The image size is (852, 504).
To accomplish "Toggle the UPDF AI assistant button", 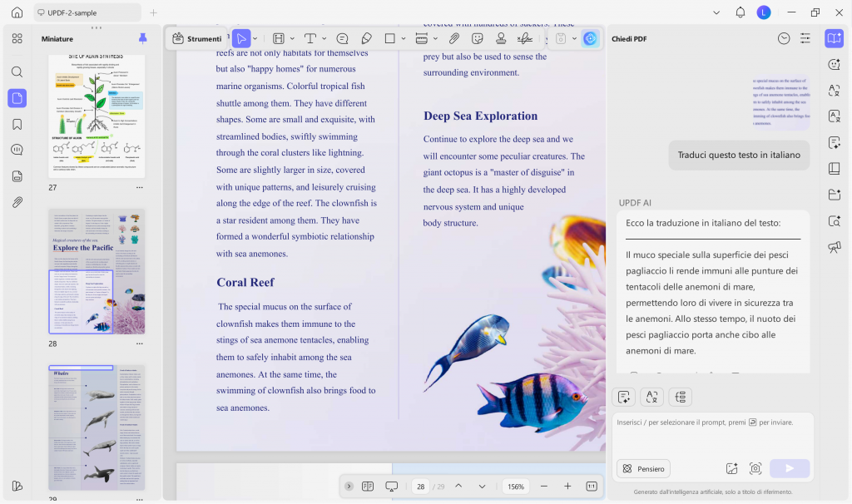I will 590,38.
